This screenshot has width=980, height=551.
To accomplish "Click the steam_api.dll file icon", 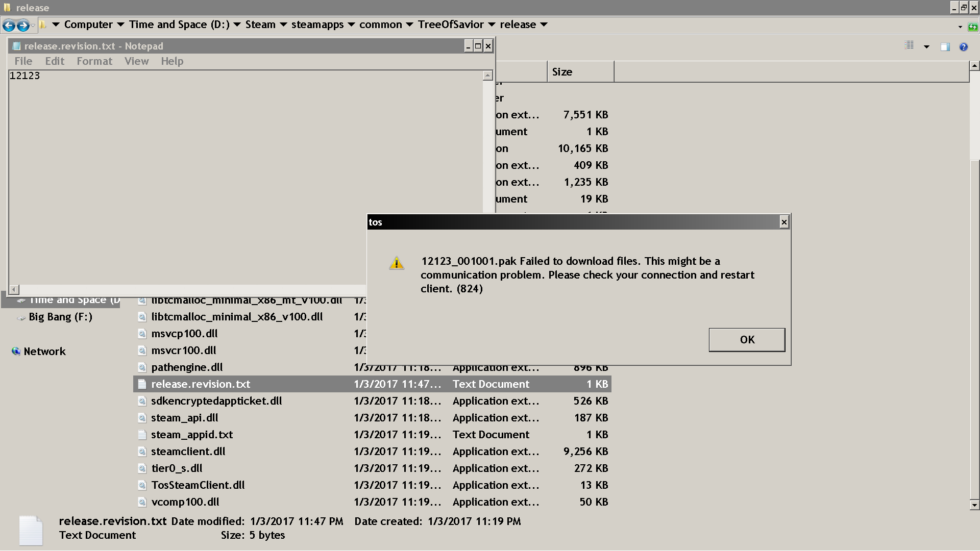I will tap(142, 418).
